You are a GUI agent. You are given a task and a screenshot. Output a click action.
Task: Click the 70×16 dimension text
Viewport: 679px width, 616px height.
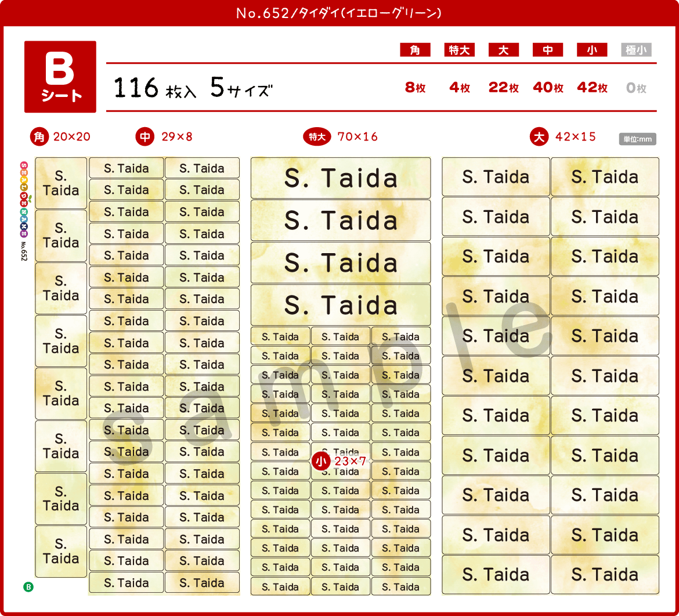click(x=357, y=137)
